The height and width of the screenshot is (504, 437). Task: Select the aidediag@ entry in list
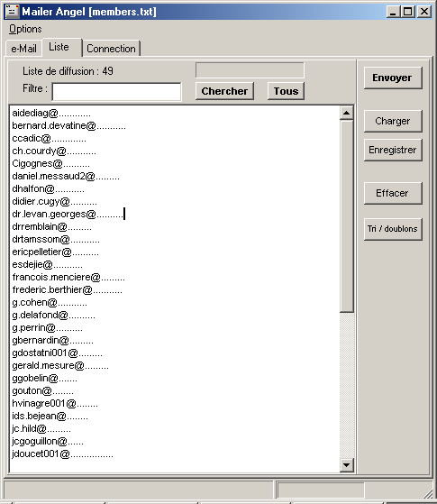[x=51, y=113]
